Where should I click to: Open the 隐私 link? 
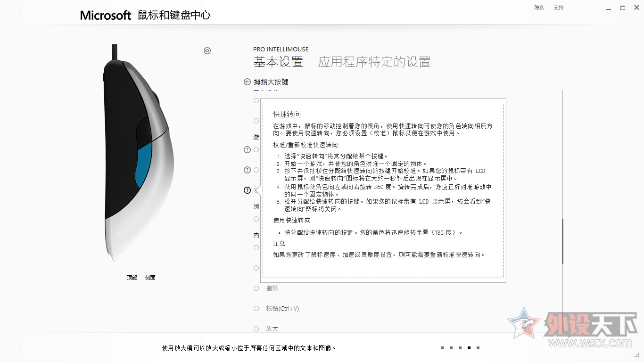click(x=539, y=8)
